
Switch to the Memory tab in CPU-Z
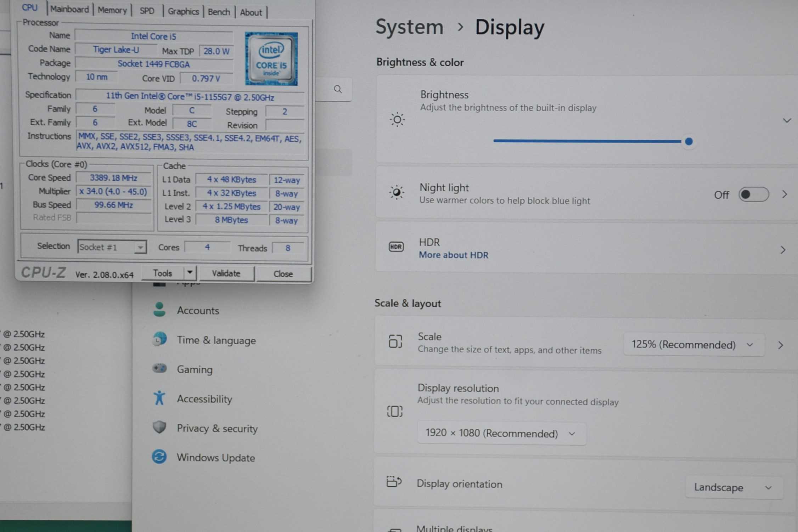coord(112,10)
